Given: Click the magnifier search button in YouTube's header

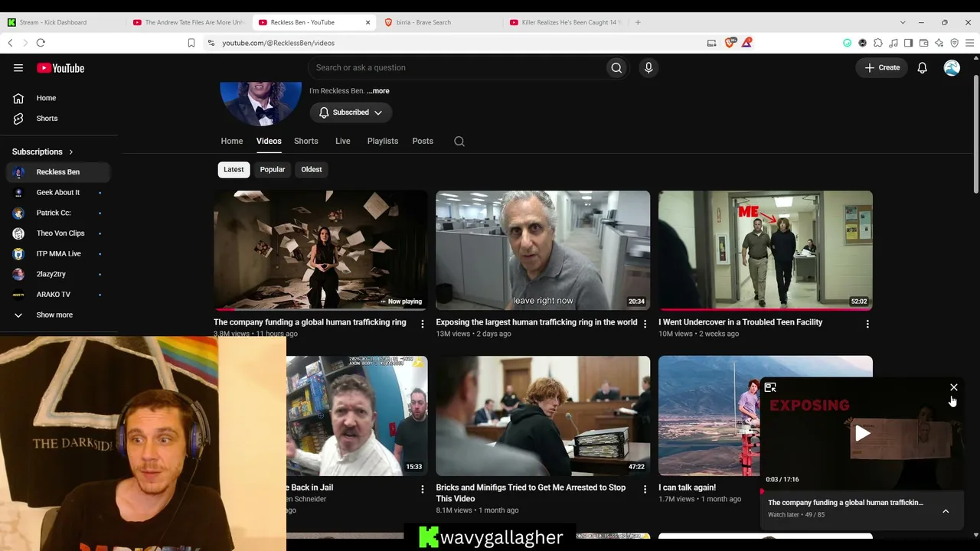Looking at the screenshot, I should click(616, 67).
